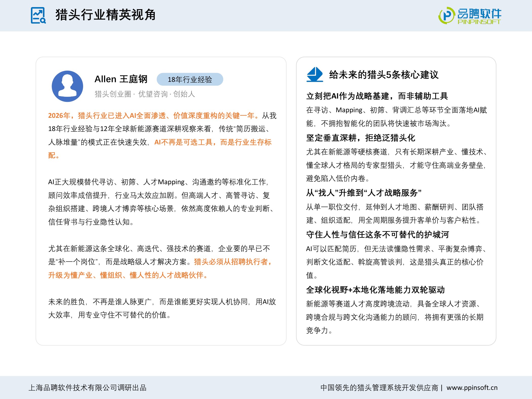The width and height of the screenshot is (532, 399).
Task: Click the PINPINSOFT logo
Action: (470, 16)
